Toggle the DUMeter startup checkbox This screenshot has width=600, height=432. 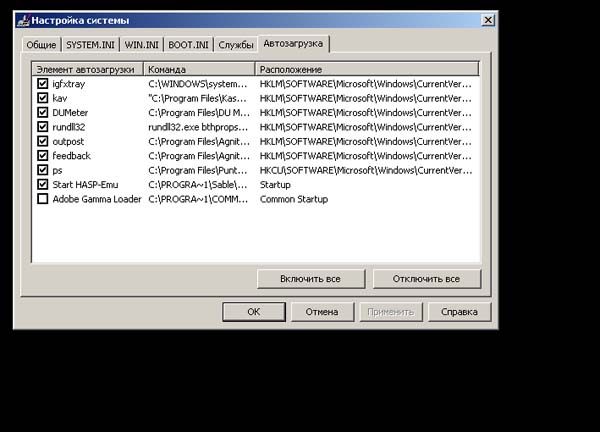tap(42, 113)
